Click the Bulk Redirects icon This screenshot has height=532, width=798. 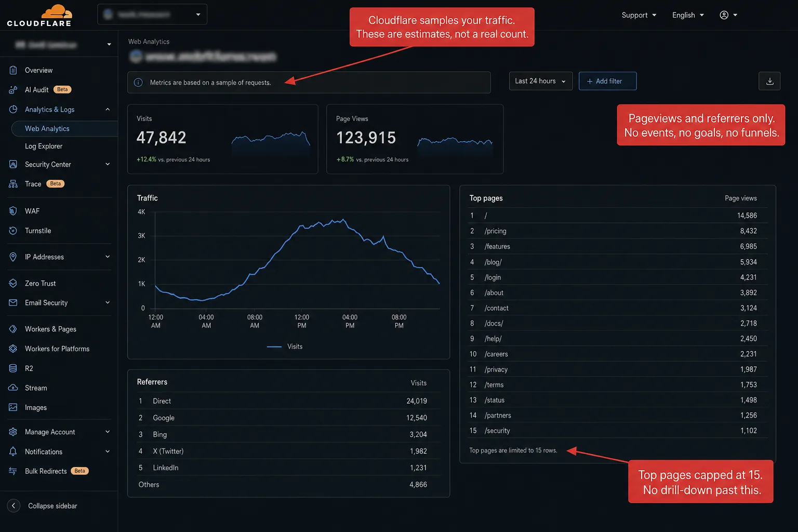(13, 471)
